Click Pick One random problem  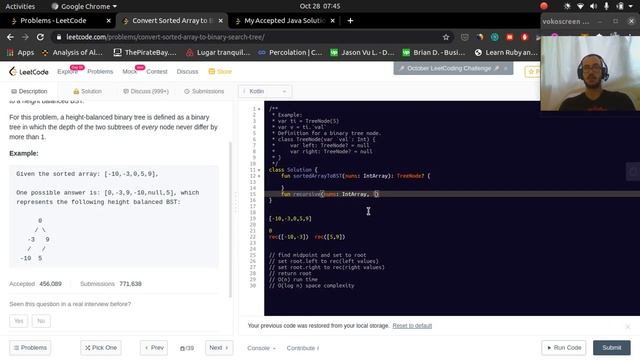pos(101,348)
